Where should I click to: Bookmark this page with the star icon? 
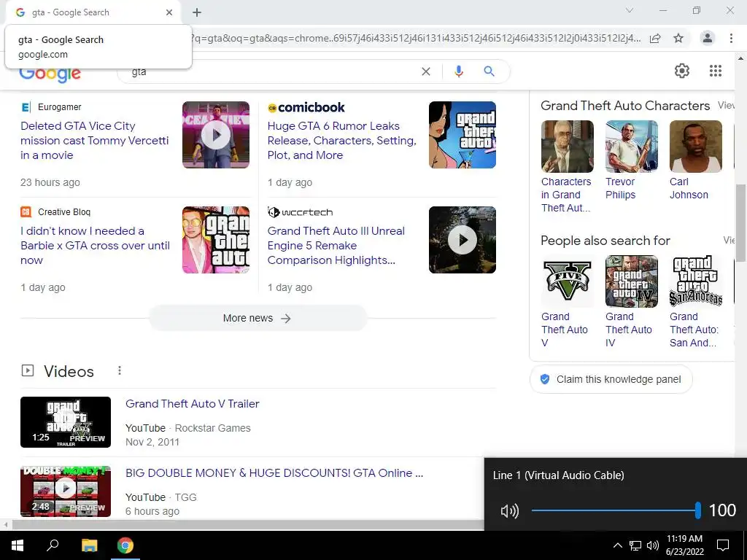click(x=678, y=38)
